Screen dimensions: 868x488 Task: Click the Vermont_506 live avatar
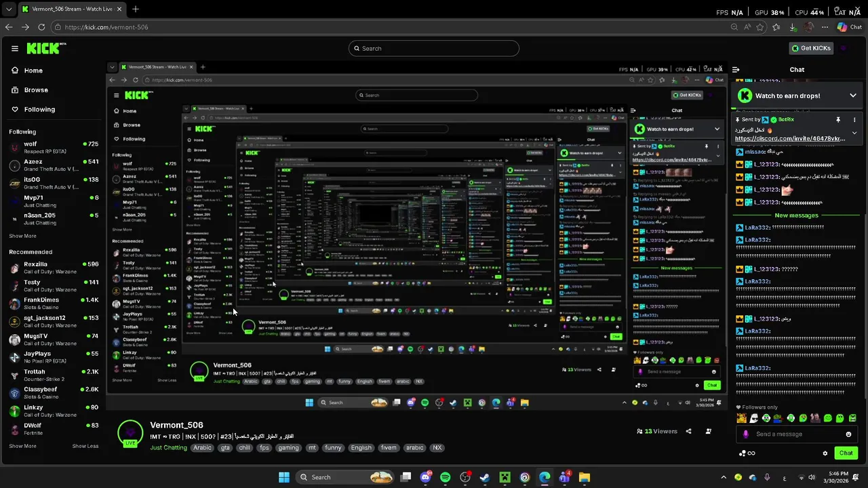(x=130, y=434)
